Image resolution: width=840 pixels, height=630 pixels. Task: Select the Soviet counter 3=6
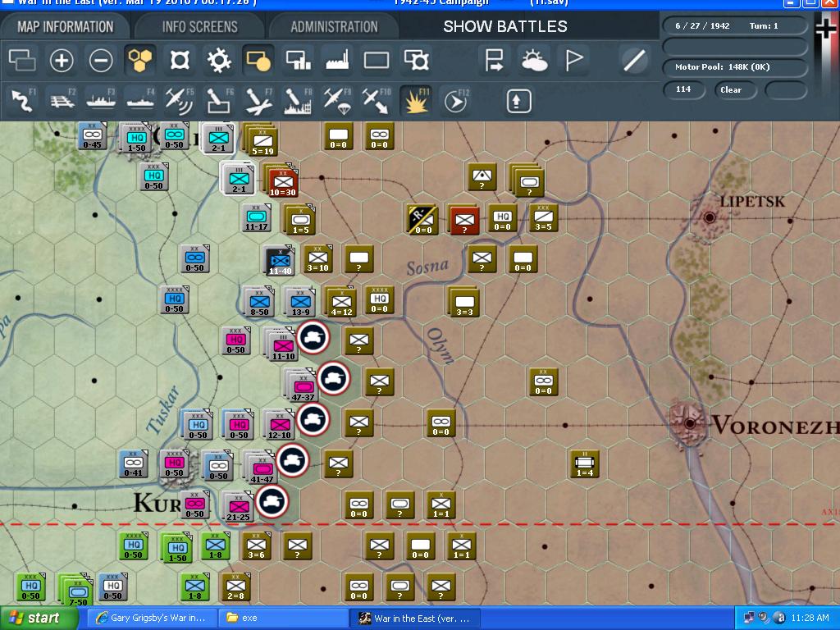(x=256, y=546)
